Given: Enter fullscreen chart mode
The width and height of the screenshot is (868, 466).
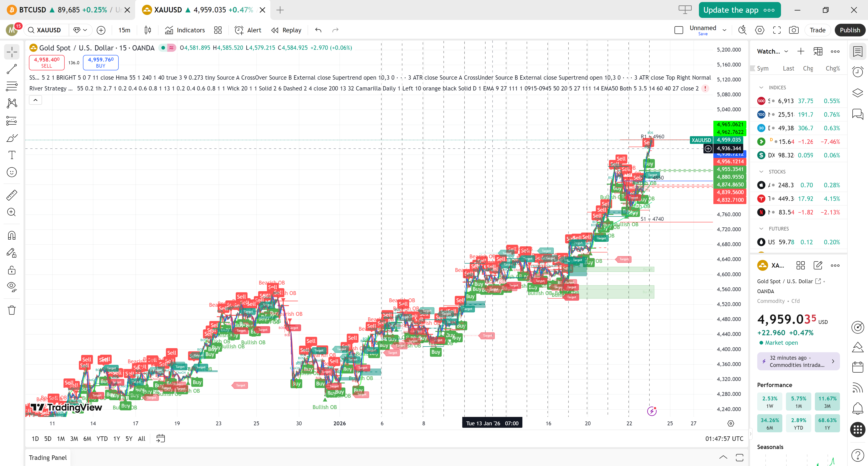Looking at the screenshot, I should point(777,30).
